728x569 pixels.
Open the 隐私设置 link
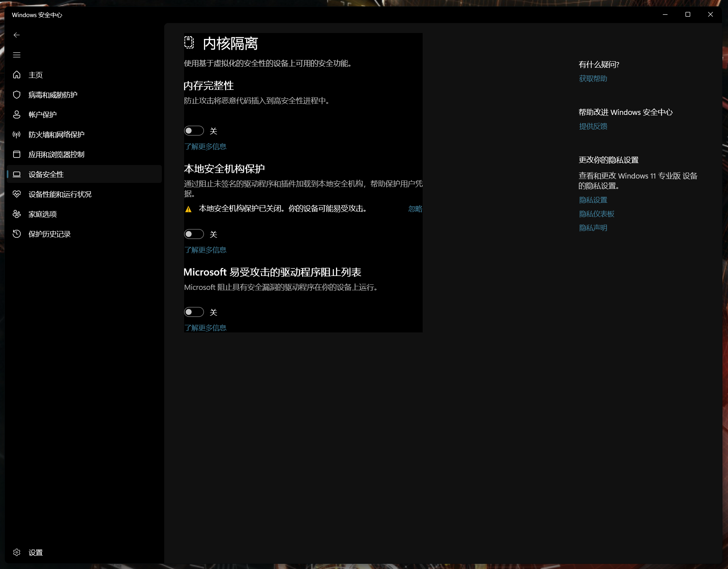(593, 200)
